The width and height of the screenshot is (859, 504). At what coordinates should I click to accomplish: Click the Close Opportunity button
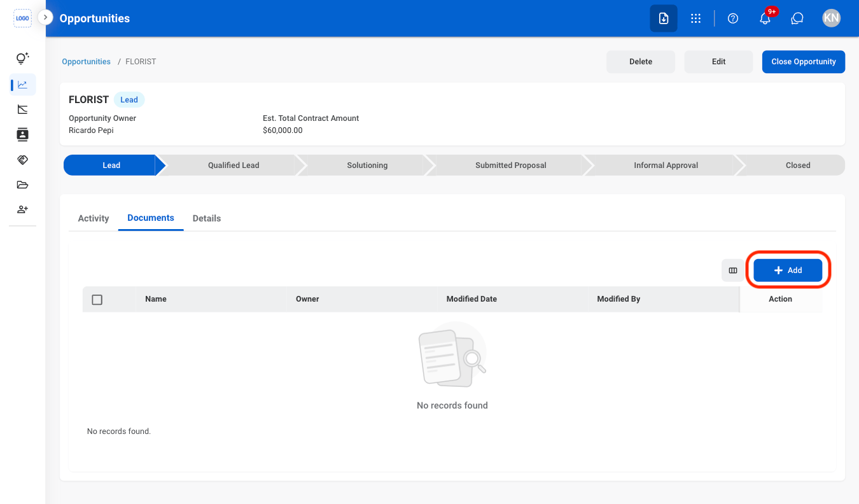coord(804,62)
